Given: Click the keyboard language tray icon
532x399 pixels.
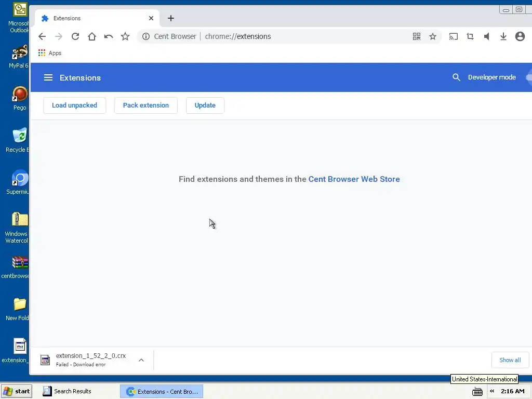Looking at the screenshot, I should (x=477, y=392).
